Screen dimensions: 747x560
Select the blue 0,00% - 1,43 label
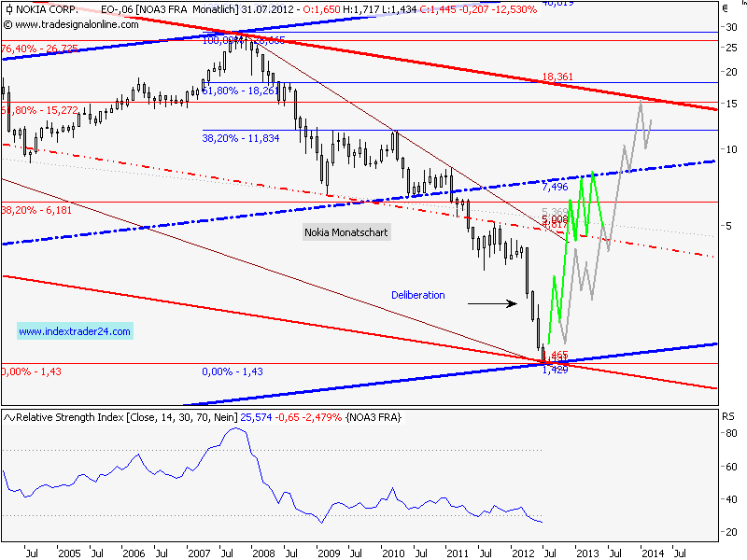(233, 371)
